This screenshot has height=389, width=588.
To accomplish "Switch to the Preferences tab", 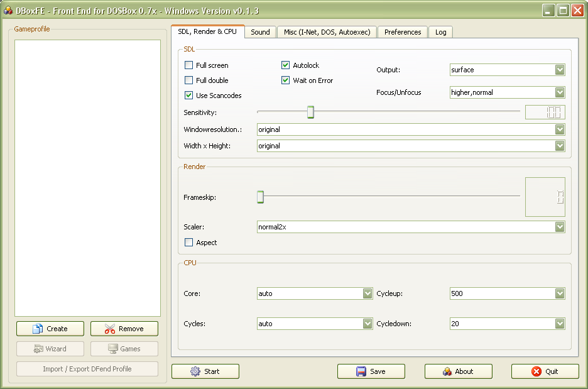I will [x=403, y=32].
